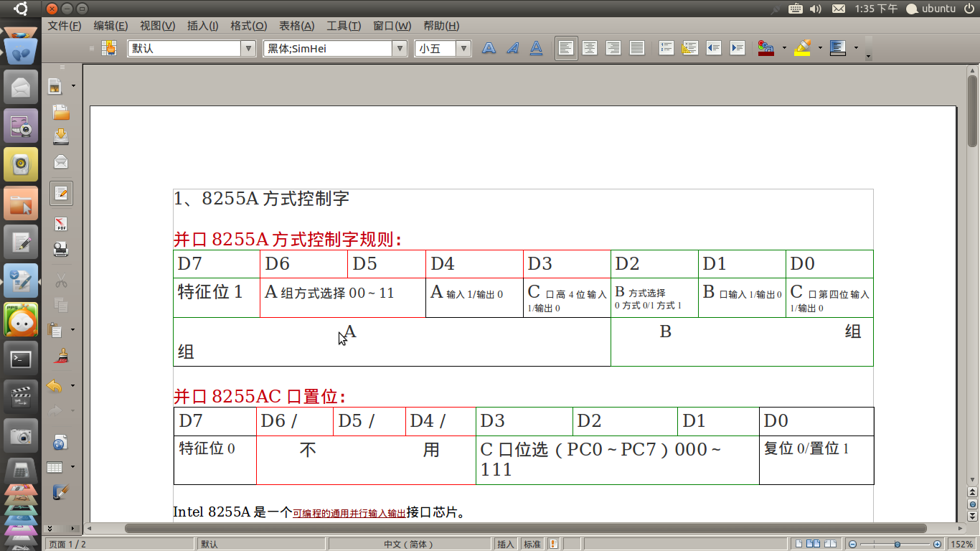The image size is (980, 551).
Task: Click the 标准 selection mode status field
Action: 532,544
